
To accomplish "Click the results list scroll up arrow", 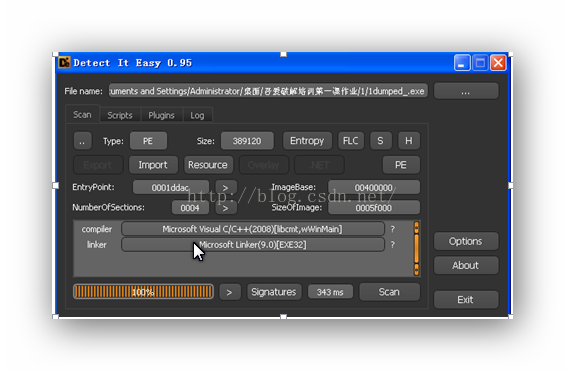I will 417,228.
